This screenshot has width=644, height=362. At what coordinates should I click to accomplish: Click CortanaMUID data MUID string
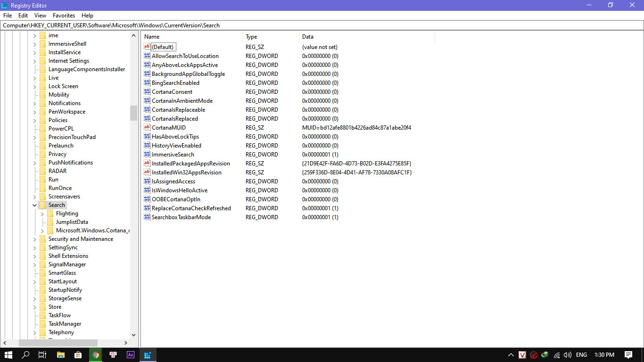click(x=357, y=128)
